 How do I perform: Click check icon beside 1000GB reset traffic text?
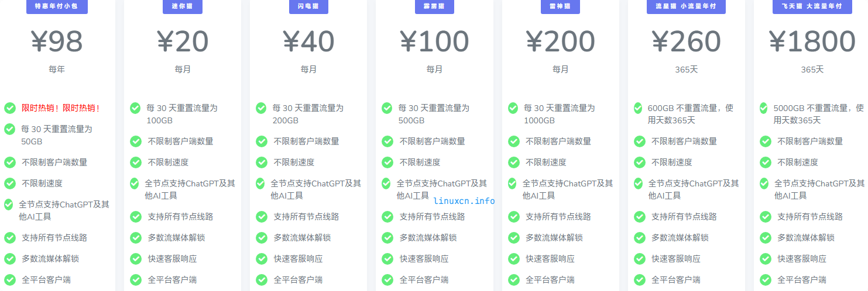513,108
